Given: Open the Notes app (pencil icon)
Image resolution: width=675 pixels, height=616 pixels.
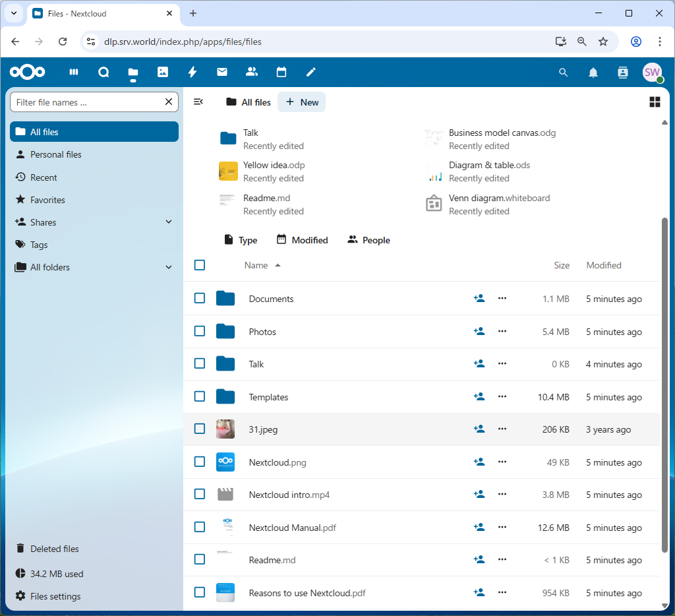Looking at the screenshot, I should (x=310, y=73).
